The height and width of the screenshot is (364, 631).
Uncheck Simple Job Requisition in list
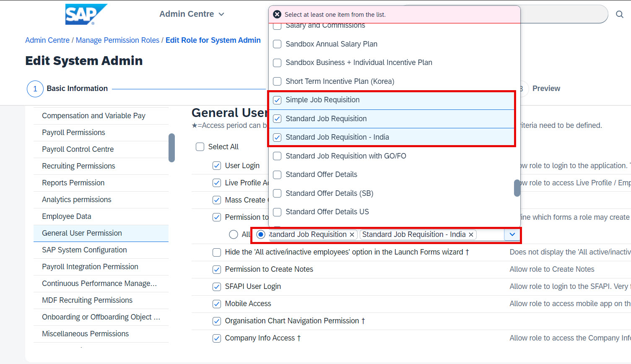[277, 100]
